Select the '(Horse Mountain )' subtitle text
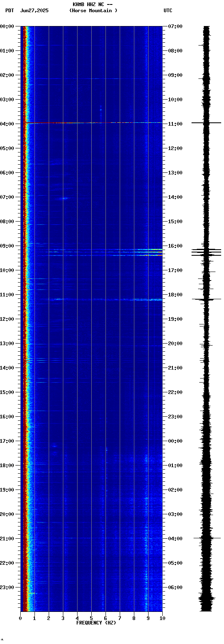Screen dimensions: 224x644 [93, 11]
